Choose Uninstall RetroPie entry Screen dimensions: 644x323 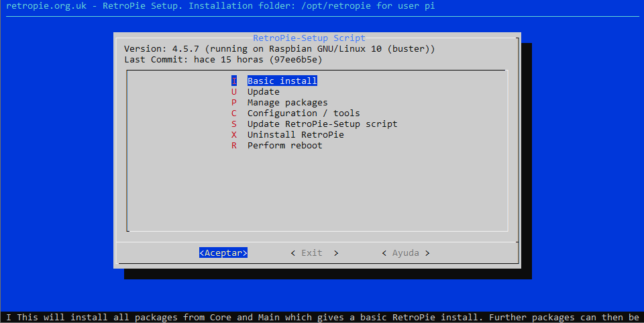coord(296,134)
